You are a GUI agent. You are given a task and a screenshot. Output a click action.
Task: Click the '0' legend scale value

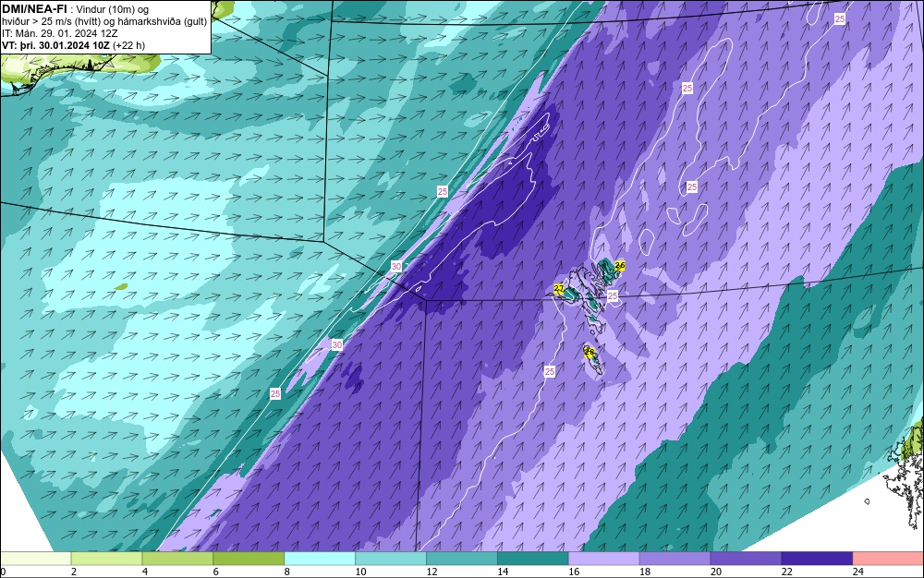(3, 572)
